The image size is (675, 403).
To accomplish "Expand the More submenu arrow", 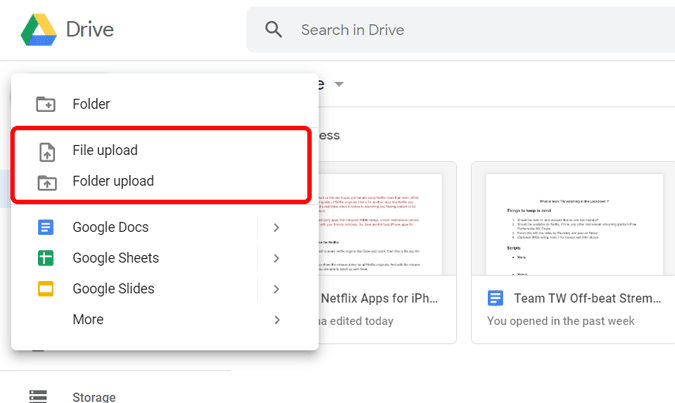I will [x=277, y=320].
